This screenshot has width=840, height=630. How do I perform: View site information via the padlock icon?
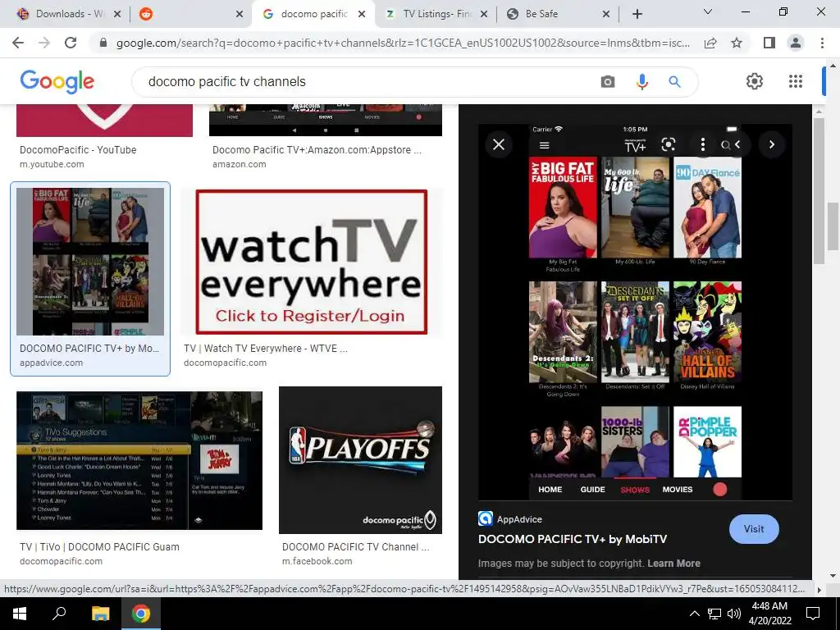pyautogui.click(x=103, y=43)
